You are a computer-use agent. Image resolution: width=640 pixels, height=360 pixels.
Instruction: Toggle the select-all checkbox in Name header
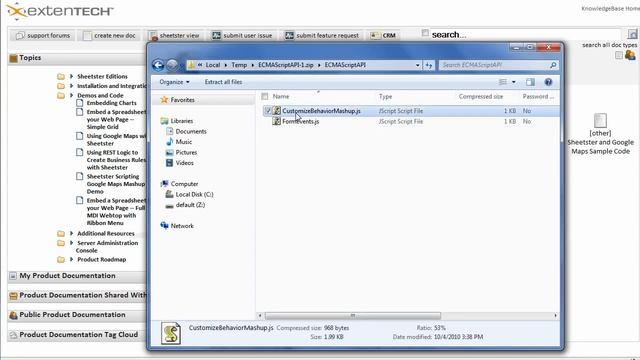coord(264,96)
